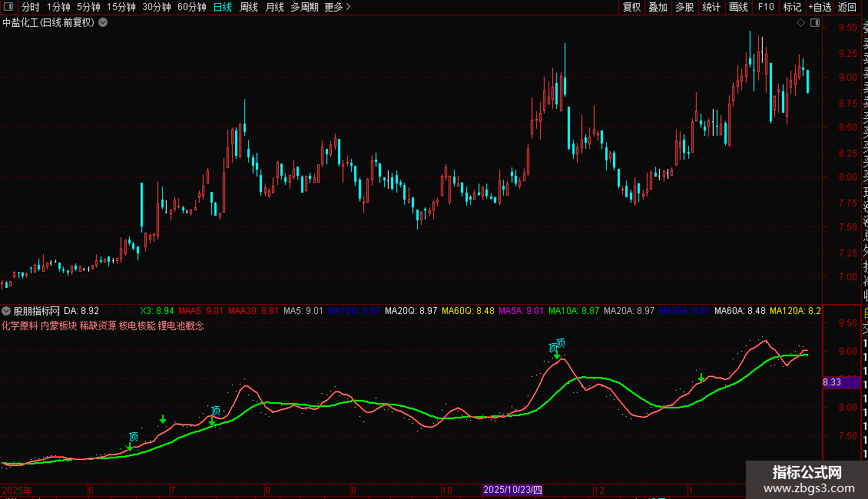Image resolution: width=868 pixels, height=499 pixels.
Task: Click the MA20Q: 8.97 value
Action: coord(411,311)
